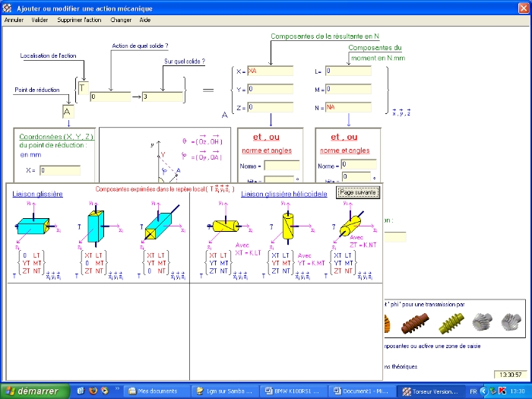Open the Aide menu
This screenshot has height=399, width=532.
(145, 20)
